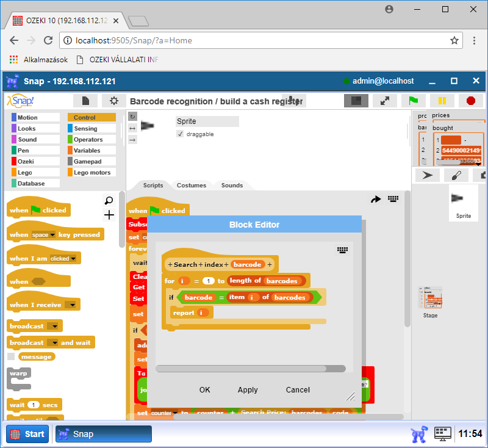Open the 'when I am clicked' dropdown
488x448 pixels.
point(73,258)
